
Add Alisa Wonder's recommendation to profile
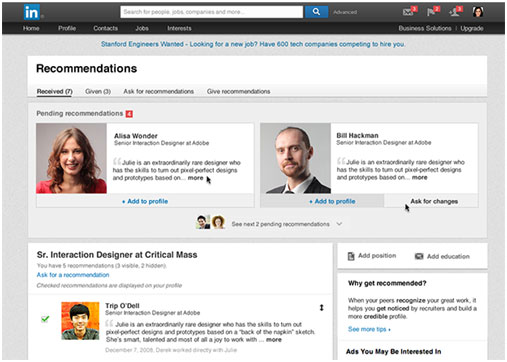(x=145, y=201)
